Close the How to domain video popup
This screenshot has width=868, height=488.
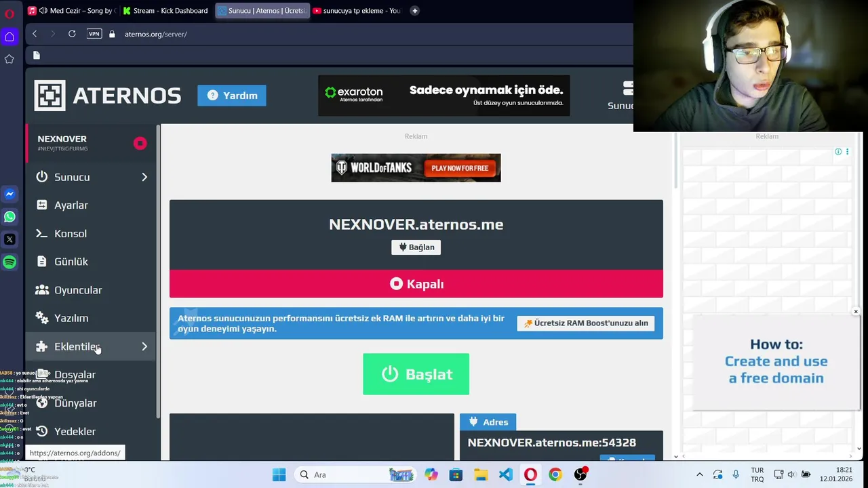856,312
